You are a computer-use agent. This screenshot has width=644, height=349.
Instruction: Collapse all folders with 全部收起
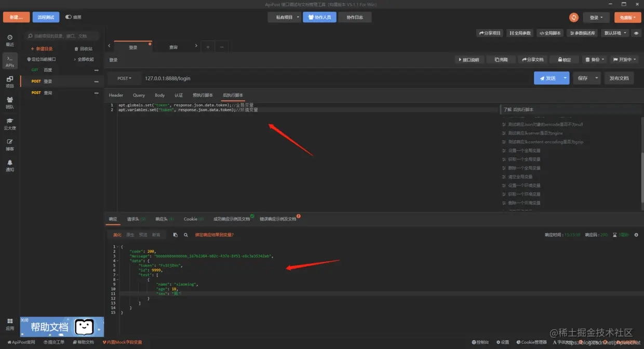pyautogui.click(x=84, y=59)
